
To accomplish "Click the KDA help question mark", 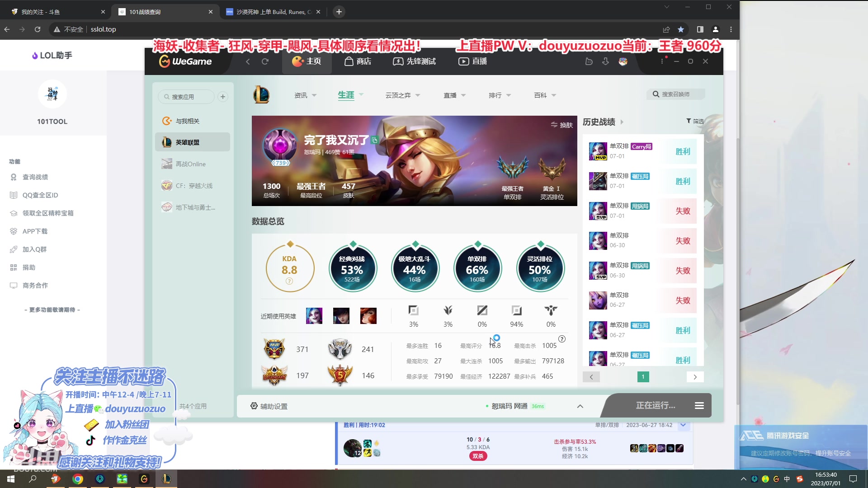I will click(x=289, y=281).
